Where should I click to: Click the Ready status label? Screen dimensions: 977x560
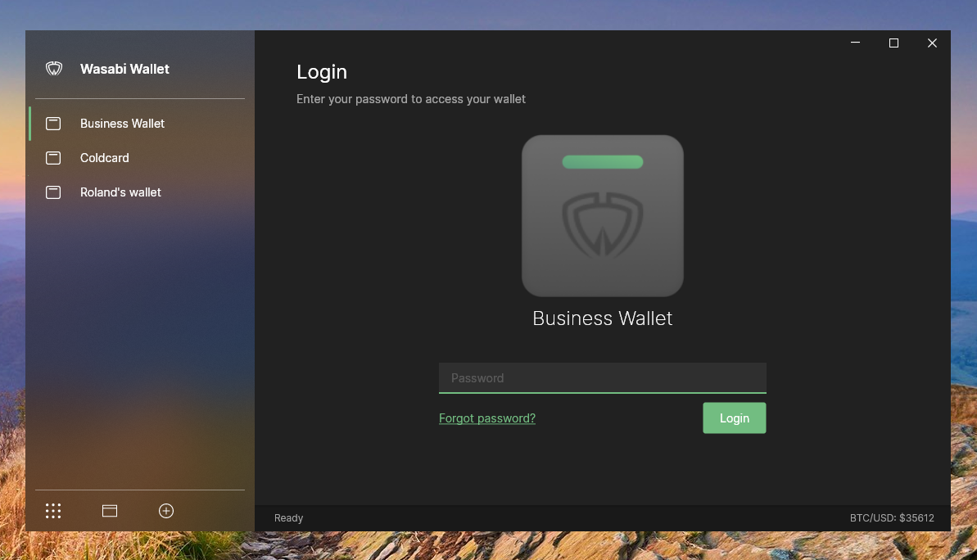click(x=288, y=517)
